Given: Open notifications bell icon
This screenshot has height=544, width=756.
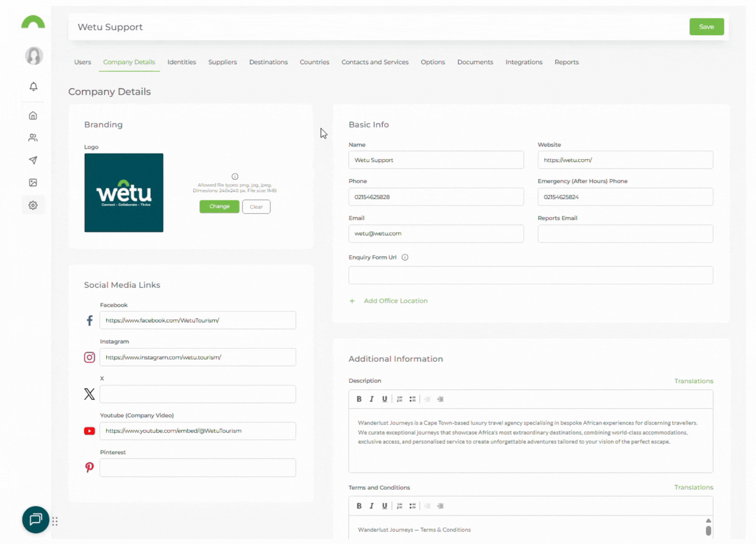Looking at the screenshot, I should click(x=33, y=87).
